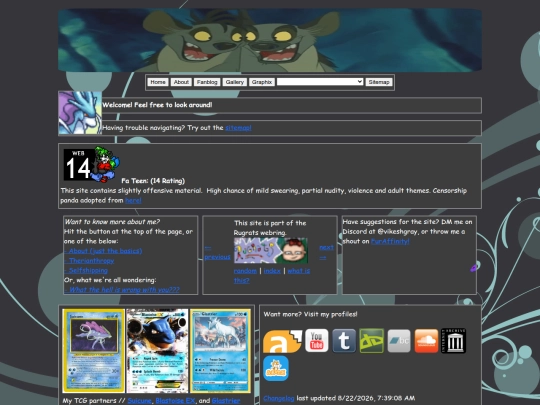Click 'Fa Teen: (14 Rating)' heading

pyautogui.click(x=153, y=180)
